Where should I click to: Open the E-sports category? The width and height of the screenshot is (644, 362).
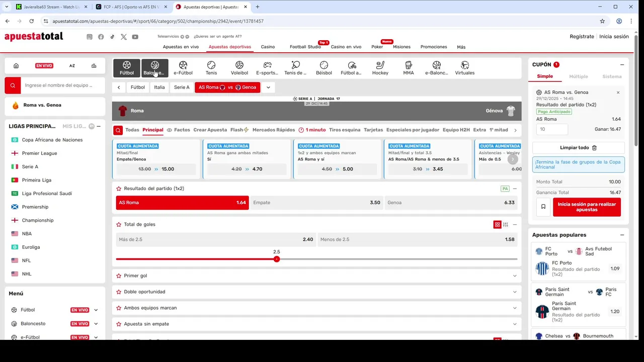click(x=267, y=68)
